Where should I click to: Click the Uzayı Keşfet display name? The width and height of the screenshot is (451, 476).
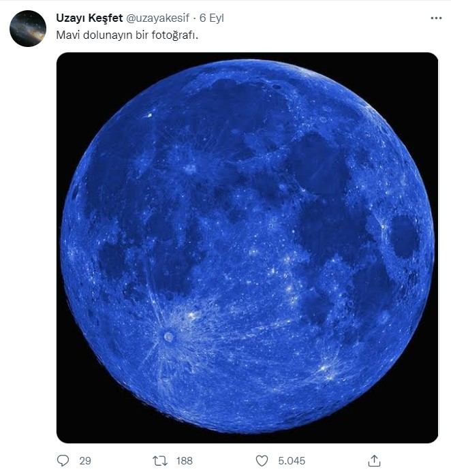[89, 18]
